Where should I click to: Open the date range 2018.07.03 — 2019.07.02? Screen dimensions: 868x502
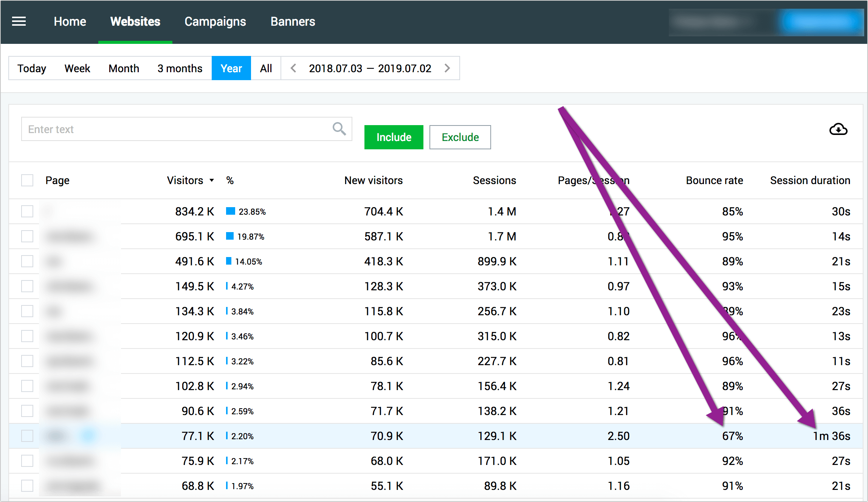370,68
